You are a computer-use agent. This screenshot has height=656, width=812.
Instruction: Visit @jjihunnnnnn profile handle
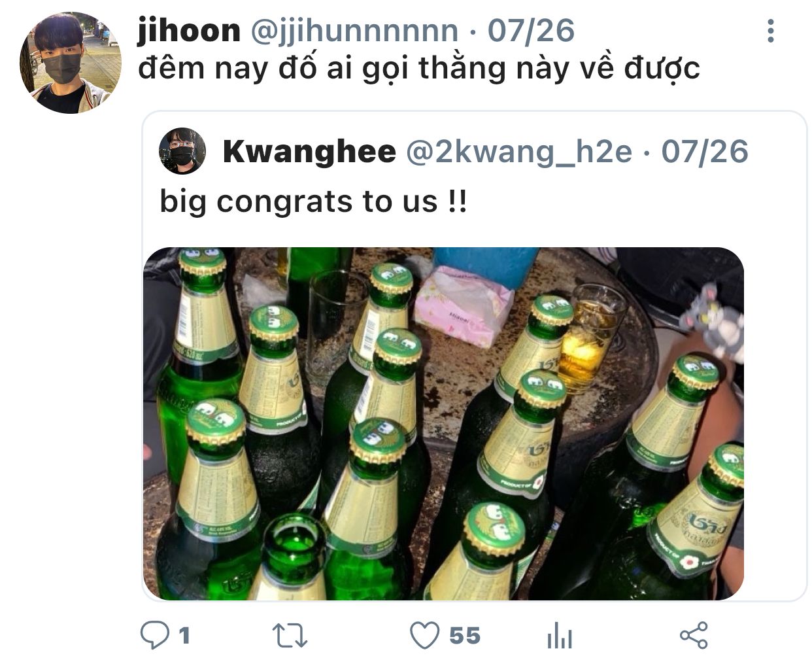(354, 30)
